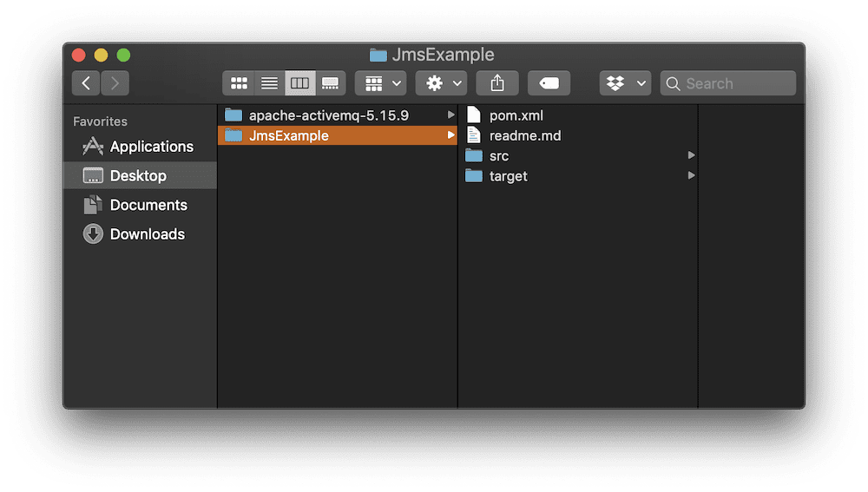Screen dimensions: 868x492
Task: Click the src folder icon
Action: 474,155
